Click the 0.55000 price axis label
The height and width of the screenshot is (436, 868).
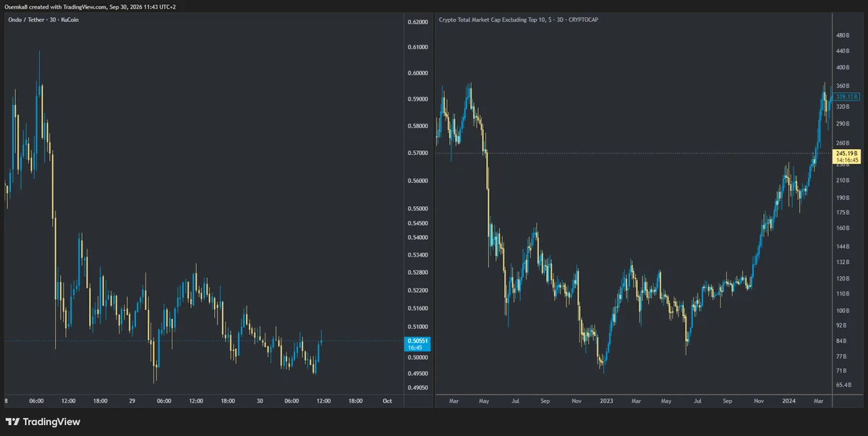418,209
